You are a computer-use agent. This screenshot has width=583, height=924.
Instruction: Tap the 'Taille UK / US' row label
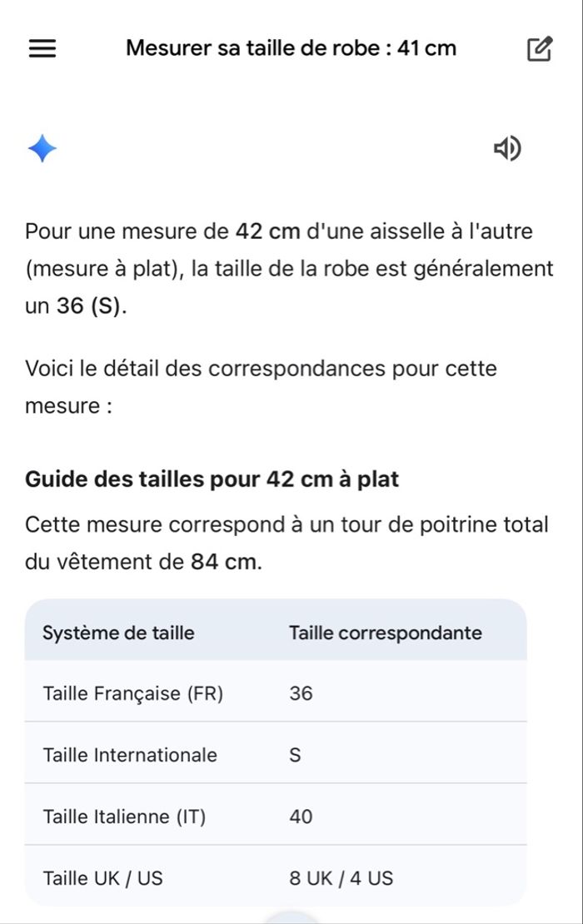click(102, 877)
